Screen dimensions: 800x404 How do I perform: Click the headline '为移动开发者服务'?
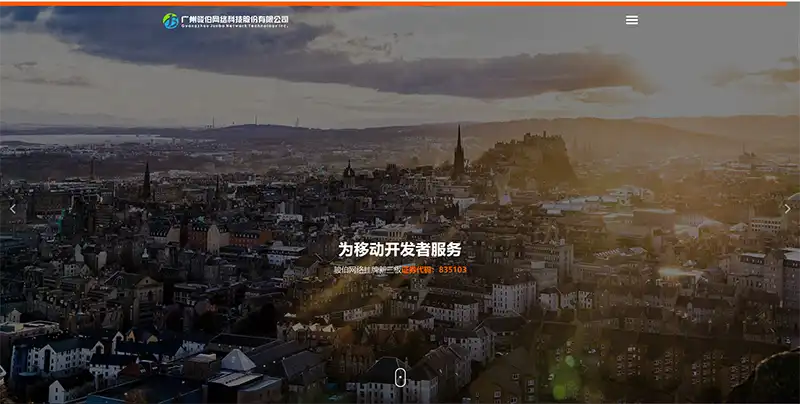(x=400, y=249)
